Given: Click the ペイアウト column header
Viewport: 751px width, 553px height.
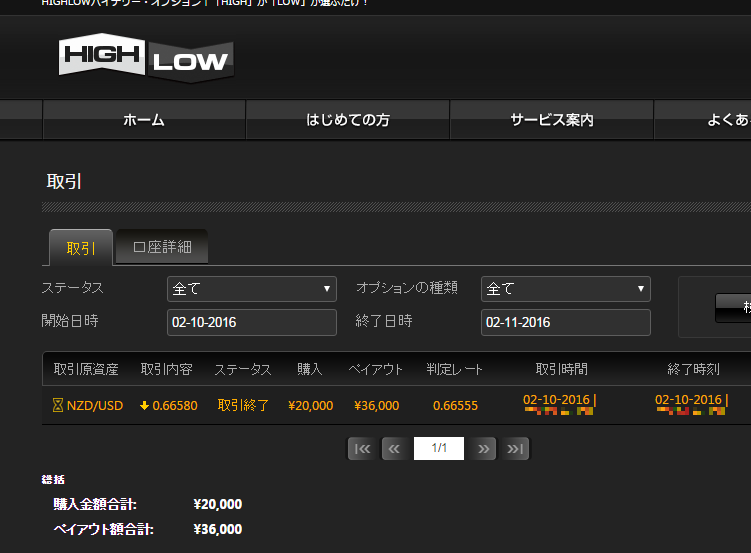Looking at the screenshot, I should point(376,369).
